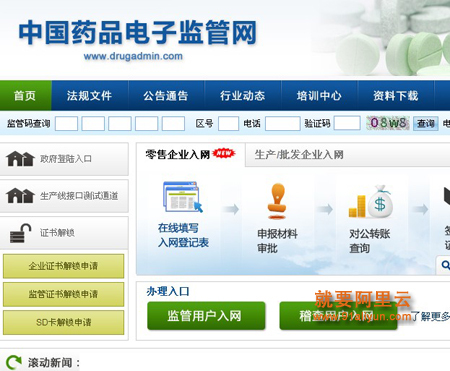Switch to the 零售企业入网 tab
450x371 pixels.
191,155
